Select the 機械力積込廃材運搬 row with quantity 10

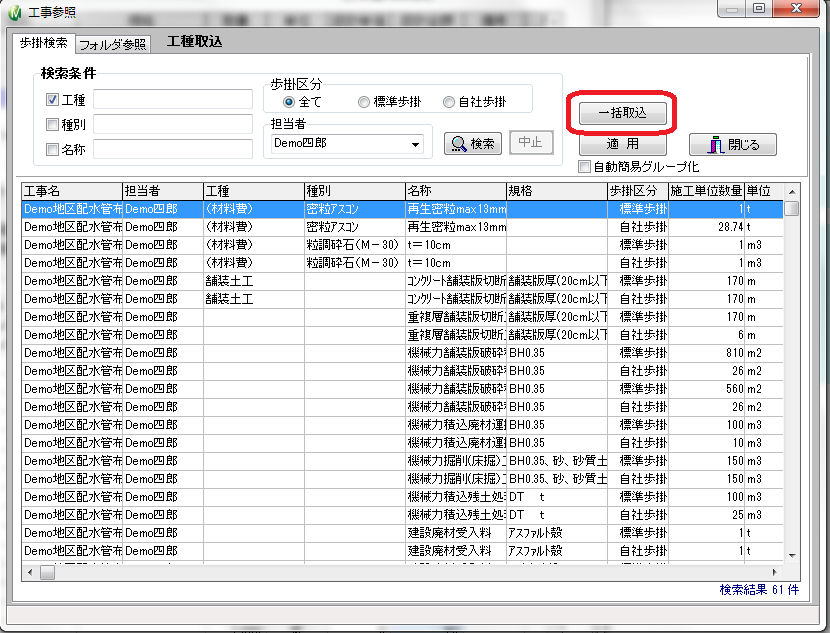click(402, 443)
